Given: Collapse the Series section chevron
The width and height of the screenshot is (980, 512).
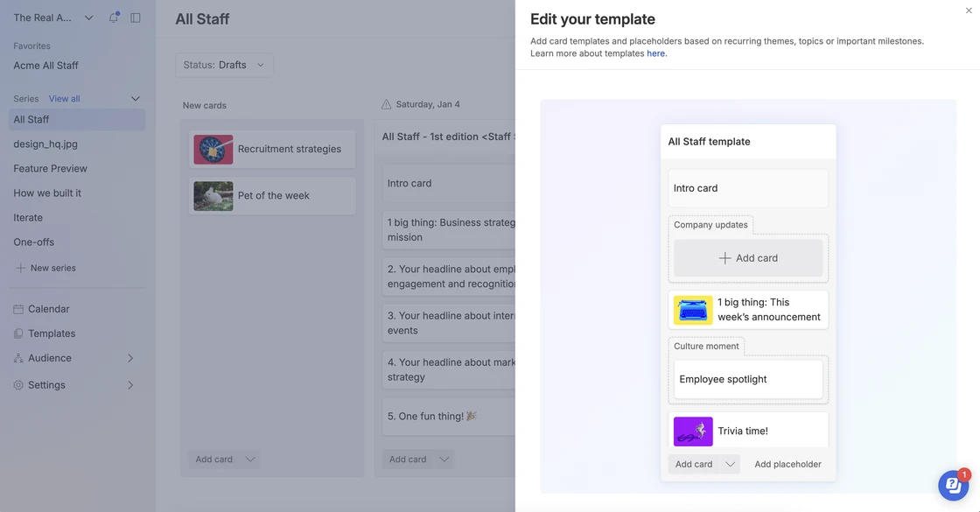Looking at the screenshot, I should click(x=135, y=99).
